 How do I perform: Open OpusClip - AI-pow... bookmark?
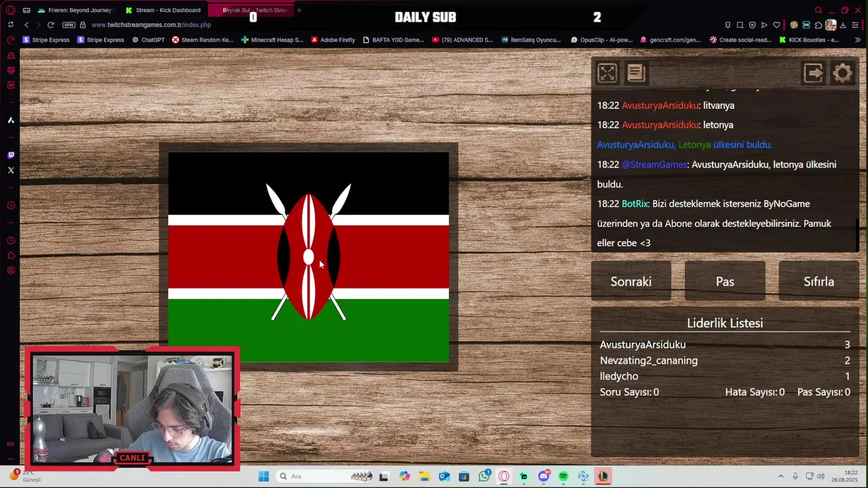pyautogui.click(x=601, y=40)
